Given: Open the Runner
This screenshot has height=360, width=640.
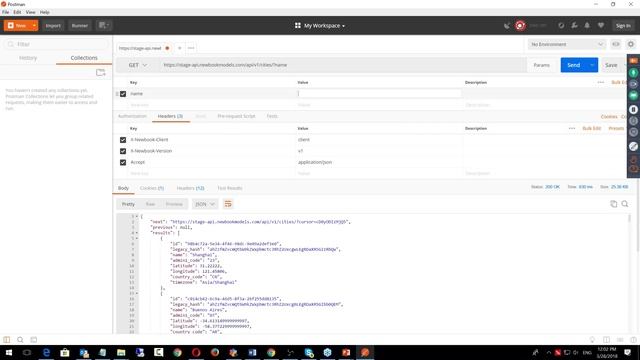Looking at the screenshot, I should (80, 25).
